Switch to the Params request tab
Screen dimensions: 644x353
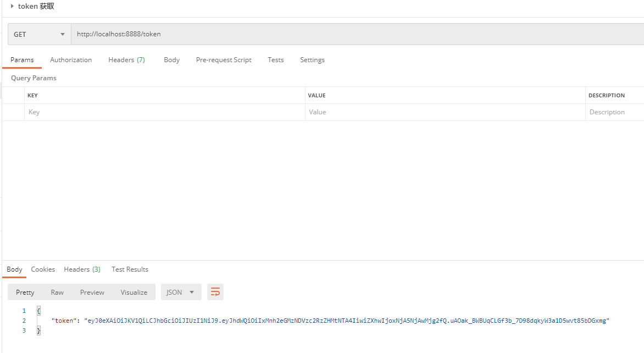[22, 60]
